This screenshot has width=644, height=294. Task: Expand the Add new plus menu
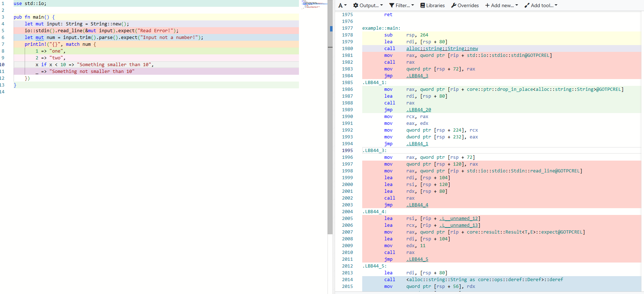tap(501, 5)
